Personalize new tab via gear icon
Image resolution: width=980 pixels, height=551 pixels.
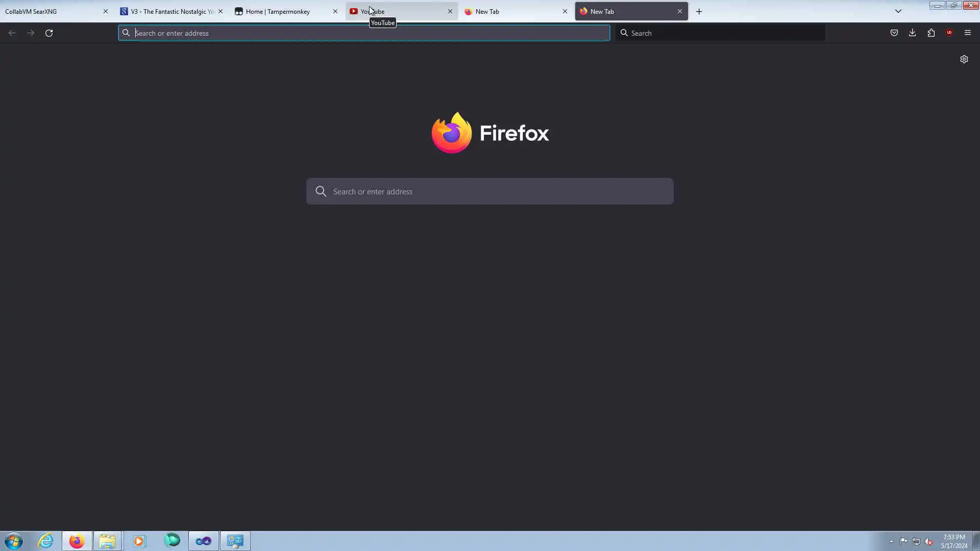click(x=964, y=59)
